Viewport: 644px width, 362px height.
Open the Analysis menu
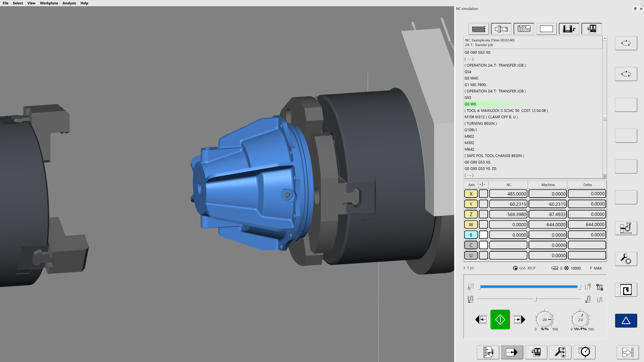point(69,3)
